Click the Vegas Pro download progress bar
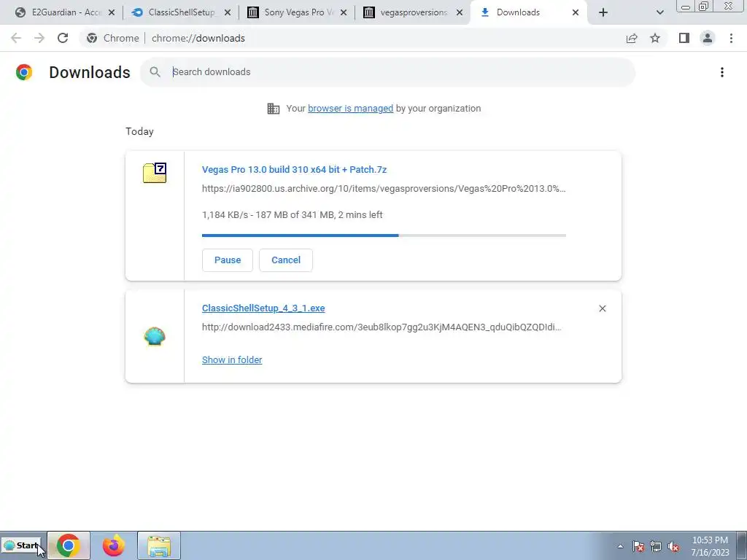 click(384, 236)
